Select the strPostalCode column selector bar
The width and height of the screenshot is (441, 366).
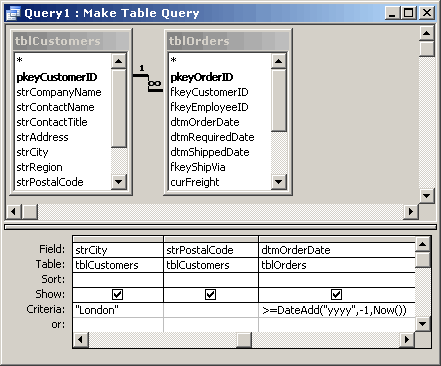pos(211,239)
